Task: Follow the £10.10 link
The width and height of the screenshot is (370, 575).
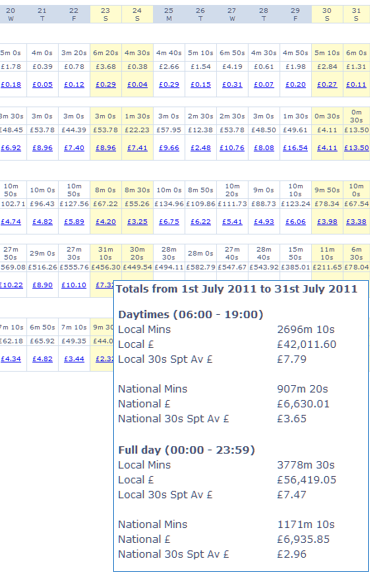Action: [x=74, y=285]
